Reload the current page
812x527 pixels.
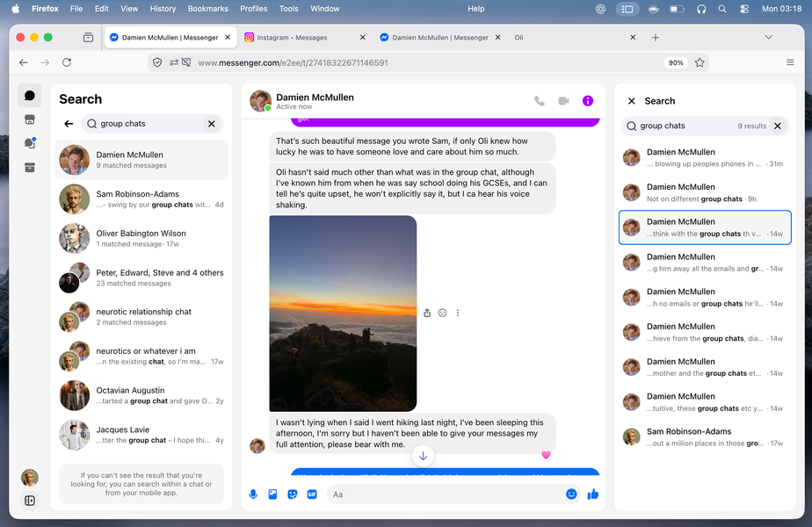click(67, 62)
